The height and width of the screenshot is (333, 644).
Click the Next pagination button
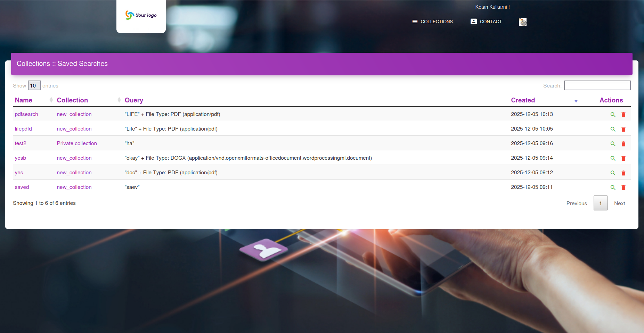619,203
